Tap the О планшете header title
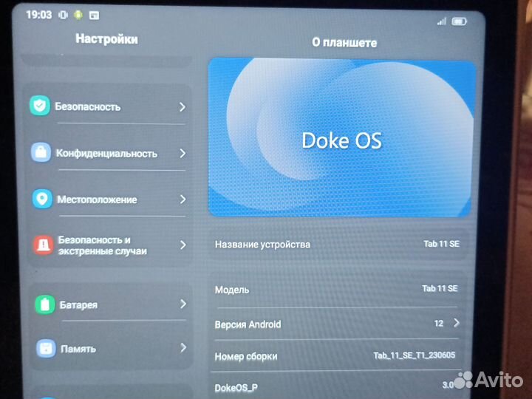The image size is (532, 399). 344,42
